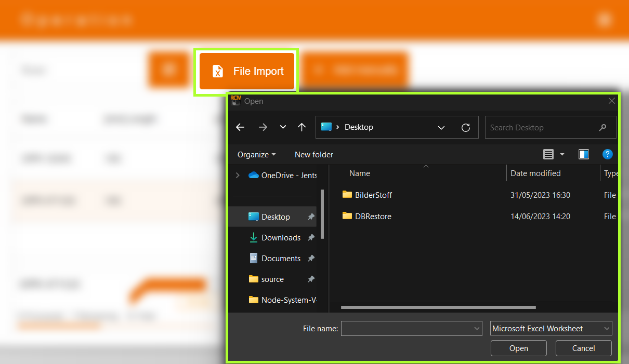Click the horizontal scrollbar in file list

pos(438,307)
